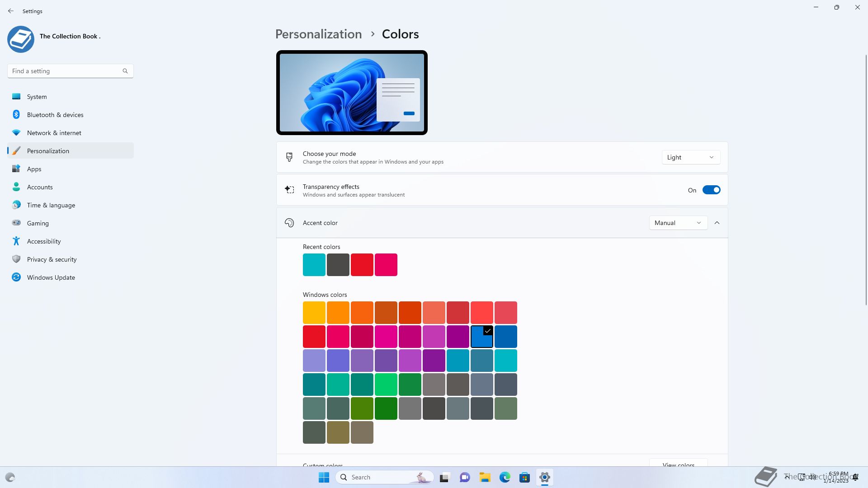Turn off Transparency effects toggle
Viewport: 868px width, 488px height.
[711, 190]
